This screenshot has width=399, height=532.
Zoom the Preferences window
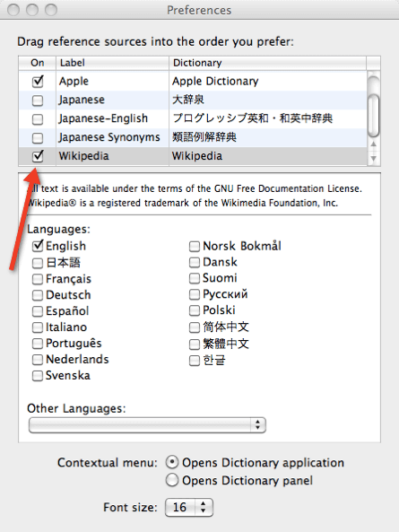coord(51,10)
